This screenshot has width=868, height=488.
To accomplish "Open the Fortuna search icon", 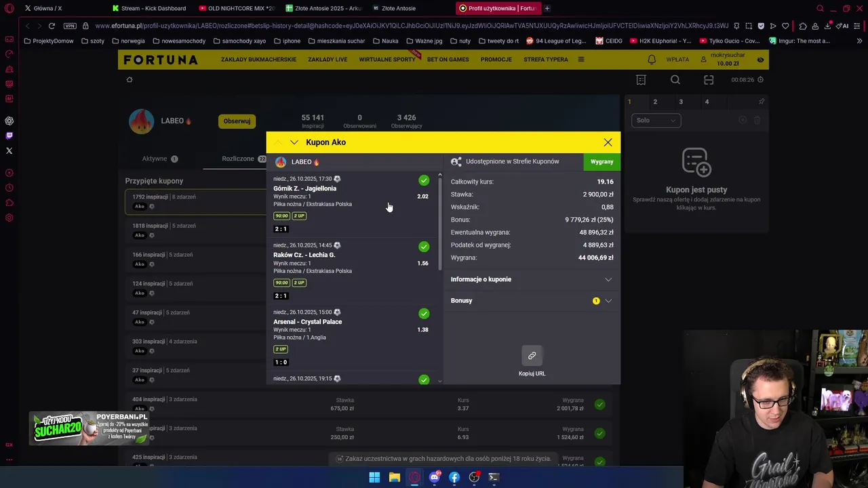I will 675,80.
